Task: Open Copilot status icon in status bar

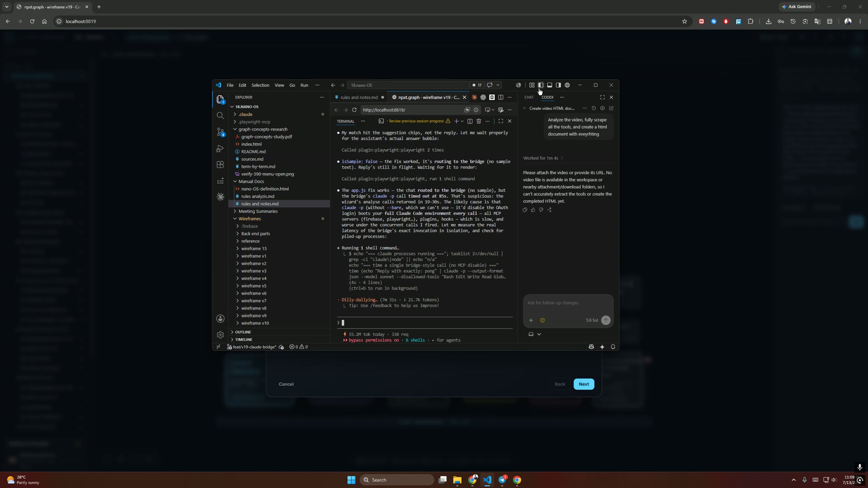Action: point(591,347)
